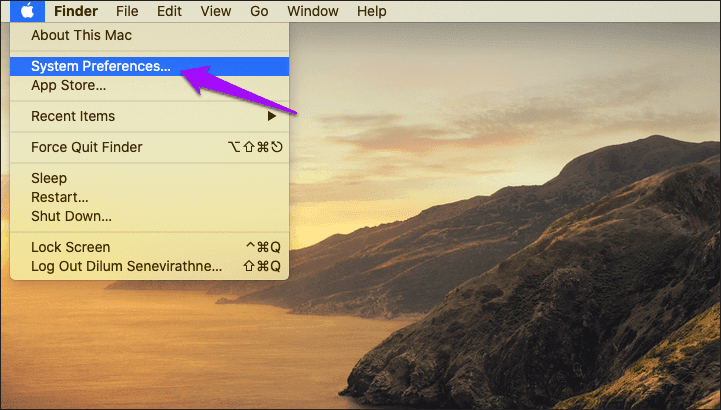Screen dimensions: 721x410
Task: Click the Apple logo menu icon
Action: pos(28,11)
